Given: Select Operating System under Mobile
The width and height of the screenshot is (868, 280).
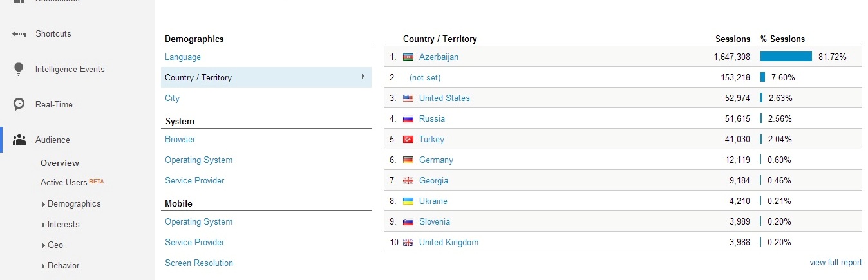Looking at the screenshot, I should (x=199, y=221).
